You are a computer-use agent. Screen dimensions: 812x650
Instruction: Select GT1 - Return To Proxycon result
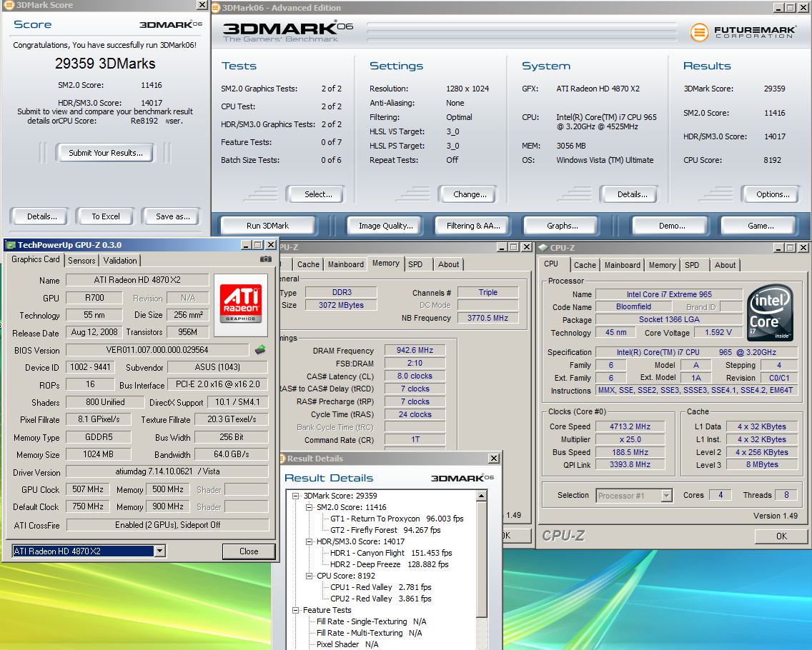397,519
